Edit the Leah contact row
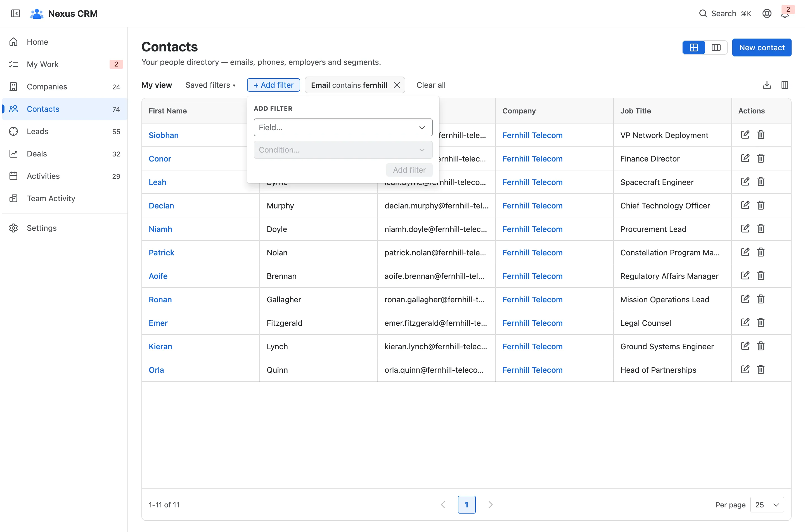 click(745, 182)
